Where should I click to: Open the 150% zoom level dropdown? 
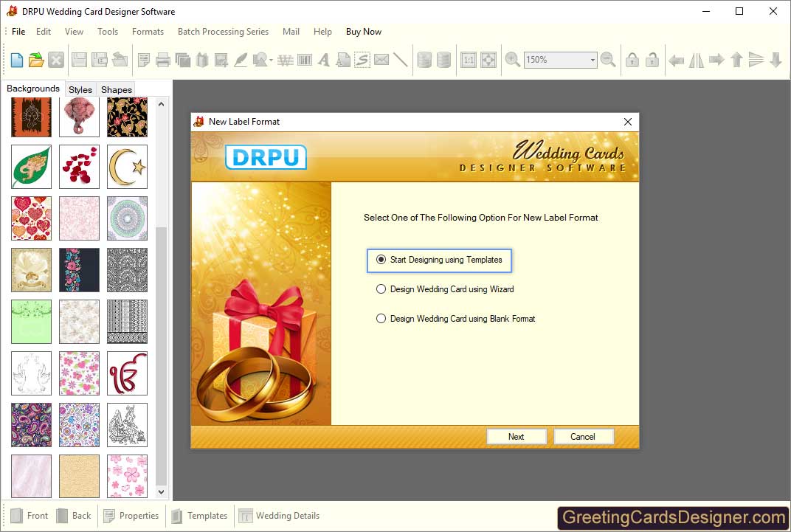pyautogui.click(x=593, y=60)
